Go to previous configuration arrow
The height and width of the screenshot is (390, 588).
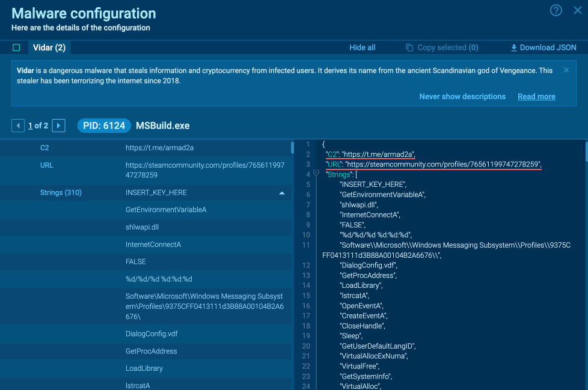pos(18,126)
